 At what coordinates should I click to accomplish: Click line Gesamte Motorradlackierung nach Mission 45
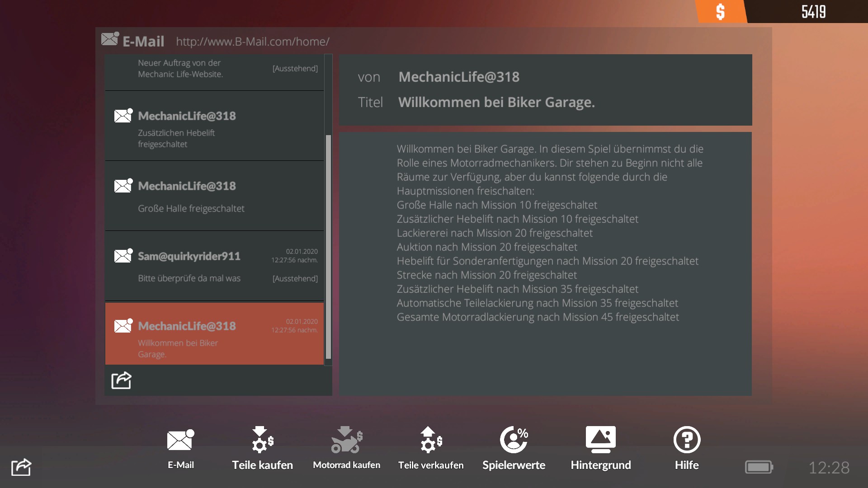click(538, 317)
